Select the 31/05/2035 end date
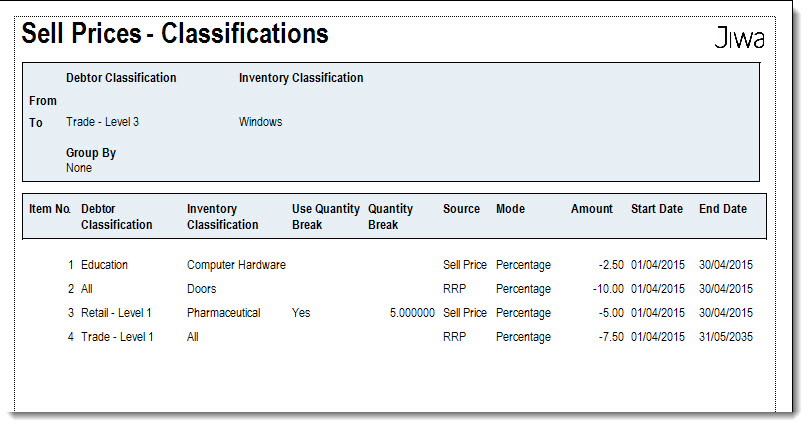Image resolution: width=808 pixels, height=427 pixels. coord(726,337)
